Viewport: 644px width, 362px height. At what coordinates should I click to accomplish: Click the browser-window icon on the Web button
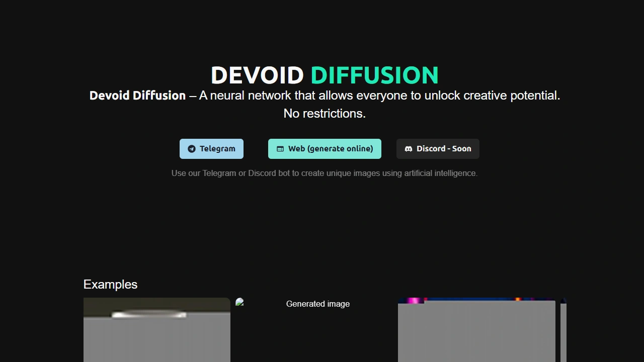pyautogui.click(x=280, y=149)
